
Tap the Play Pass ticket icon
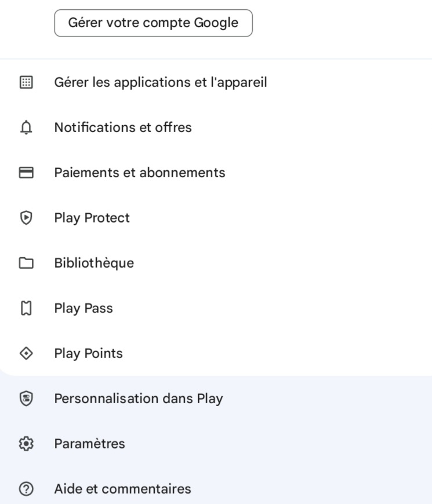(x=26, y=308)
